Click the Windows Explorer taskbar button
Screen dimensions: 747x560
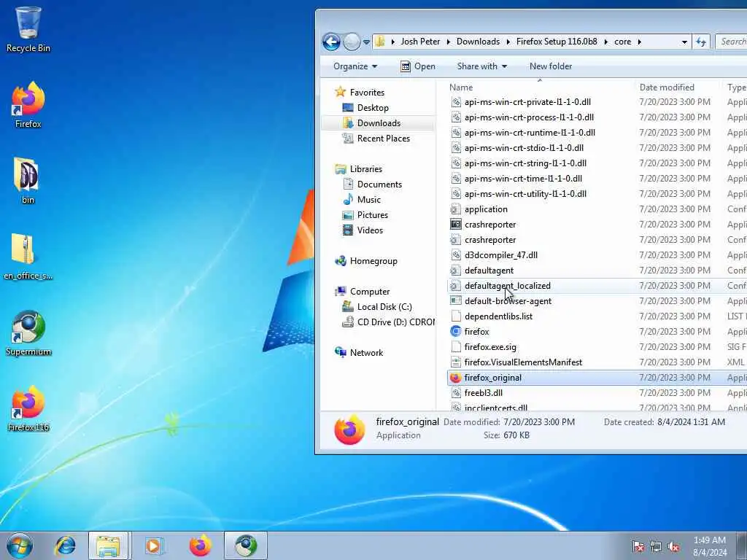pyautogui.click(x=108, y=545)
